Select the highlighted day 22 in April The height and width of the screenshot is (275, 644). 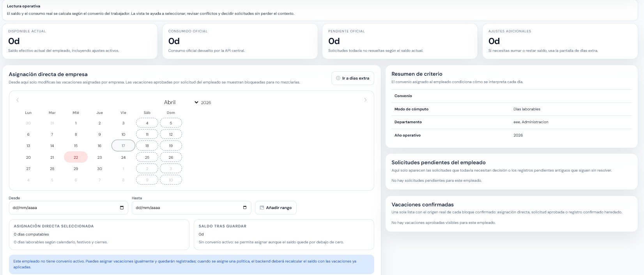[76, 158]
